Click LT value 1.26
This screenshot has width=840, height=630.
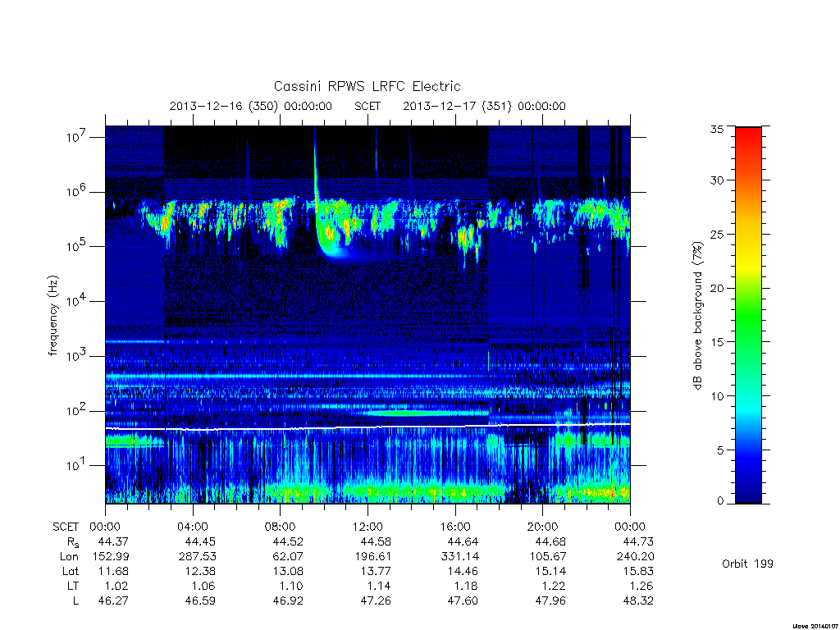pyautogui.click(x=641, y=586)
